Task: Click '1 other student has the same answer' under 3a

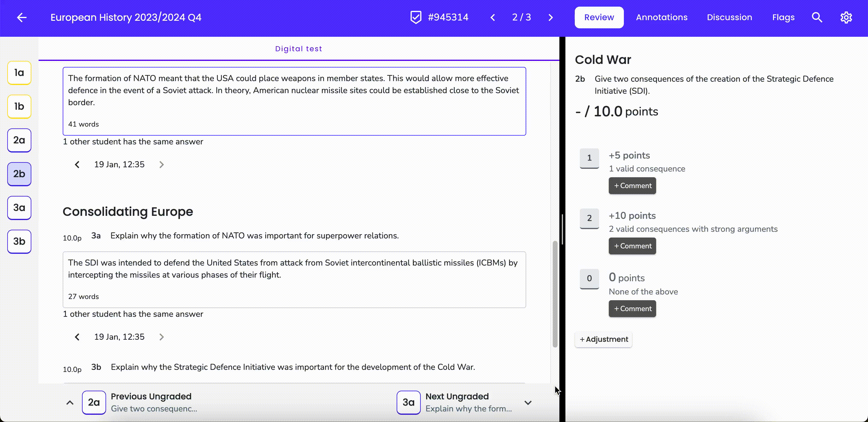Action: point(133,314)
